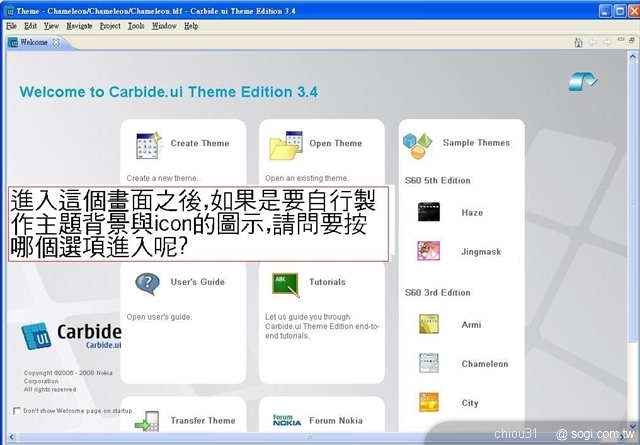Close the Welcome tab

point(56,42)
